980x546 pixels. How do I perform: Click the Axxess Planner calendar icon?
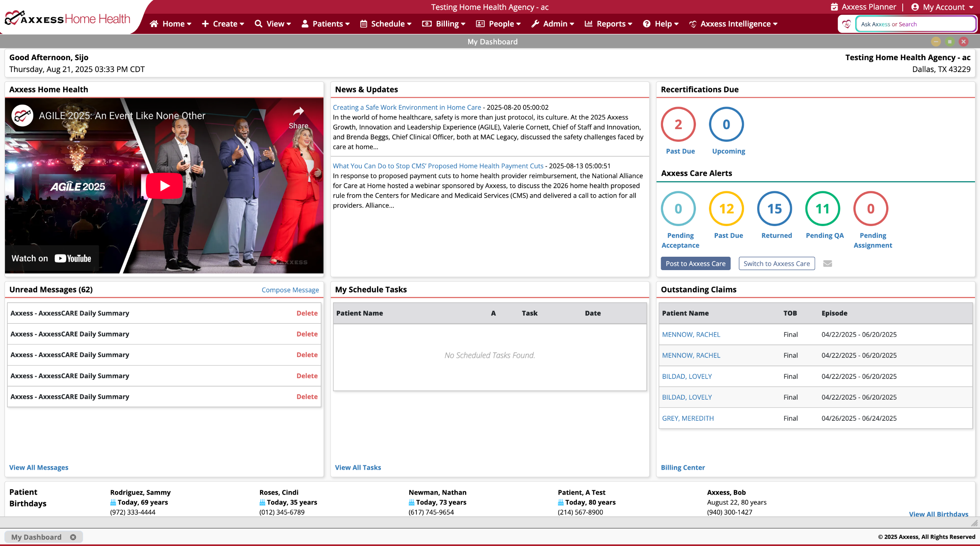pyautogui.click(x=834, y=7)
